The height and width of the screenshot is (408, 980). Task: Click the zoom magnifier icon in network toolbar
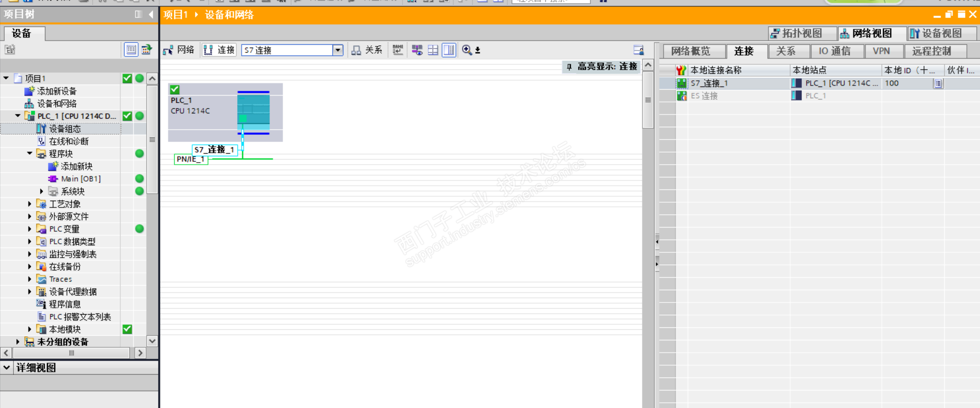(x=467, y=50)
